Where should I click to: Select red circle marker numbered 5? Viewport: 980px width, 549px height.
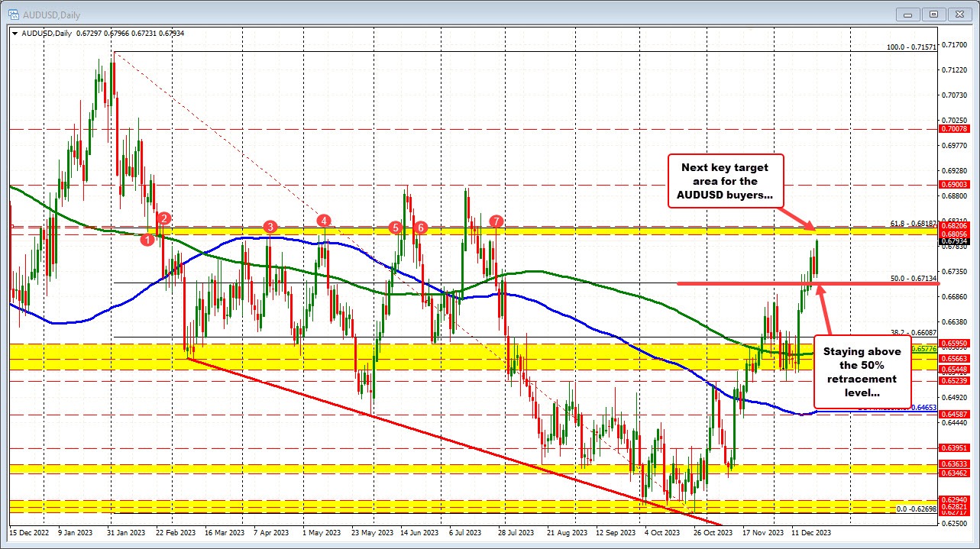[x=396, y=228]
